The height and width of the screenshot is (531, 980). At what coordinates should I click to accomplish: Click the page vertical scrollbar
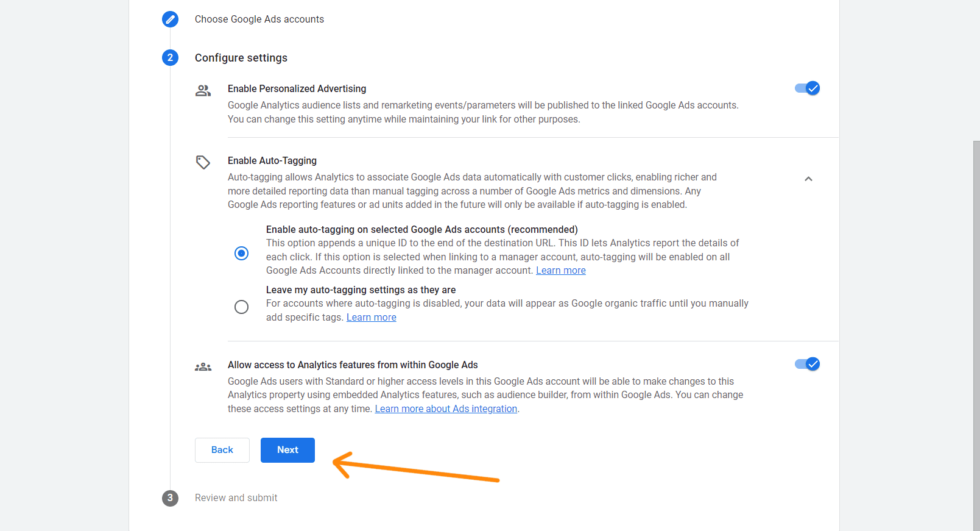976,335
